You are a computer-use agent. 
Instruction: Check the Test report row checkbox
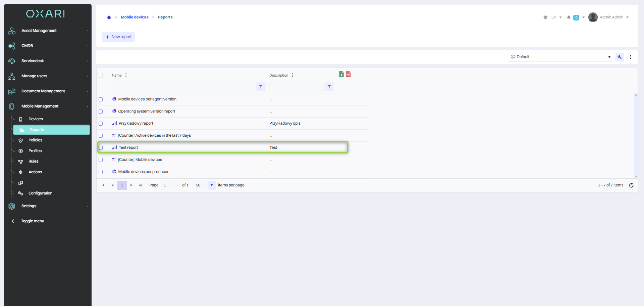tap(101, 148)
